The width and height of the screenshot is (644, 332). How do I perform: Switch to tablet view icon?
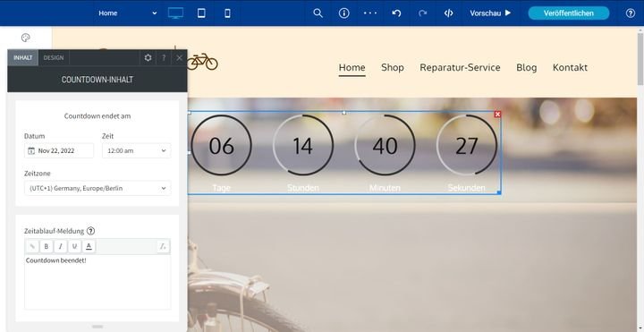pos(201,13)
